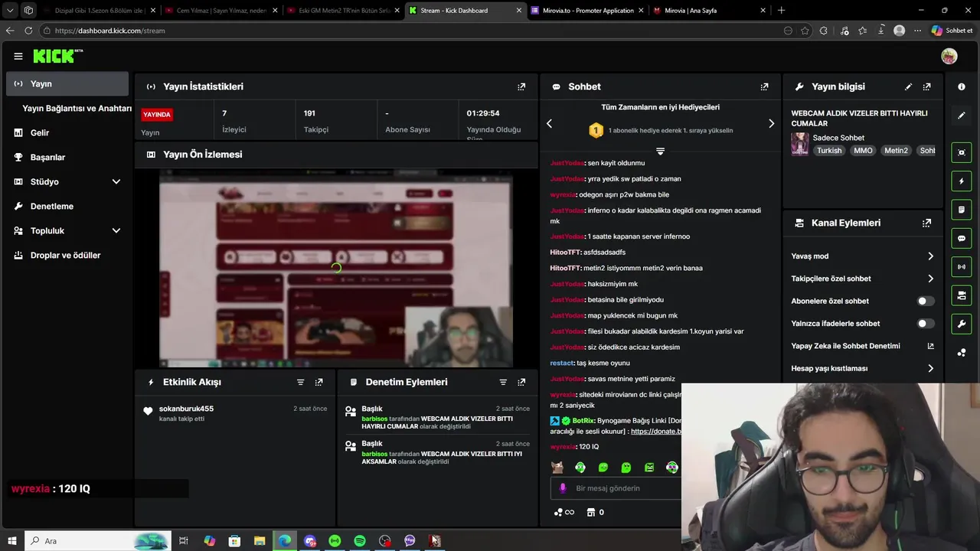Screen dimensions: 980x551
Task: Toggle the wrench widget icon in right sidebar
Action: pyautogui.click(x=962, y=324)
